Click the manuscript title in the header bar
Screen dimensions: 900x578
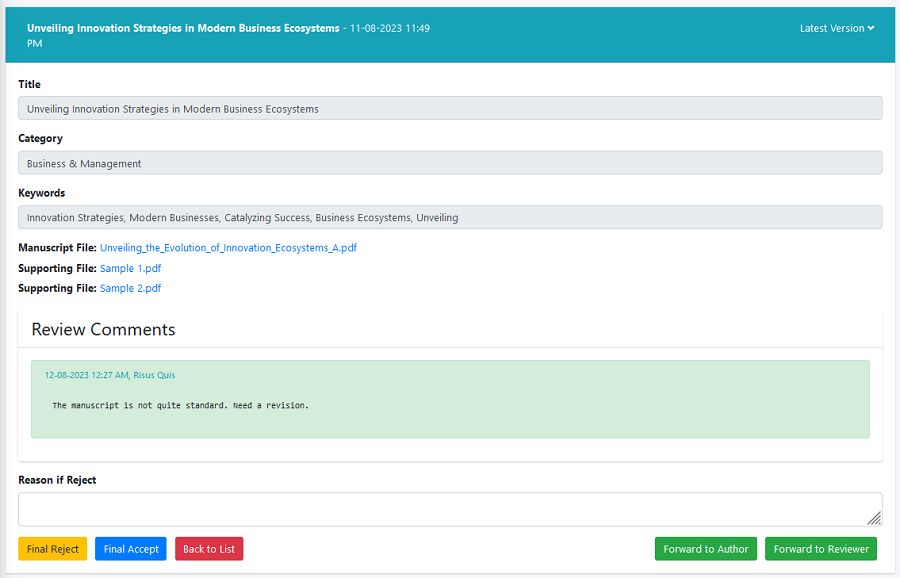[x=183, y=28]
